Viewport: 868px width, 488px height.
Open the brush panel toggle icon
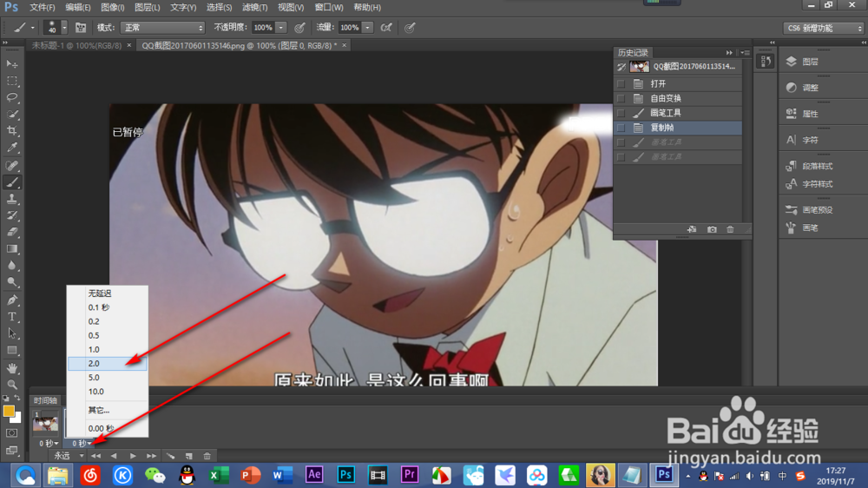81,27
